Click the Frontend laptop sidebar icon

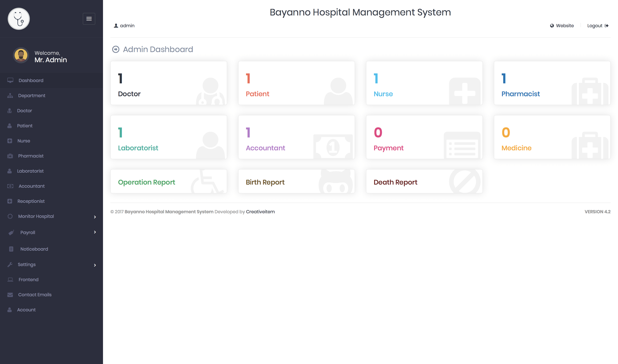[10, 280]
